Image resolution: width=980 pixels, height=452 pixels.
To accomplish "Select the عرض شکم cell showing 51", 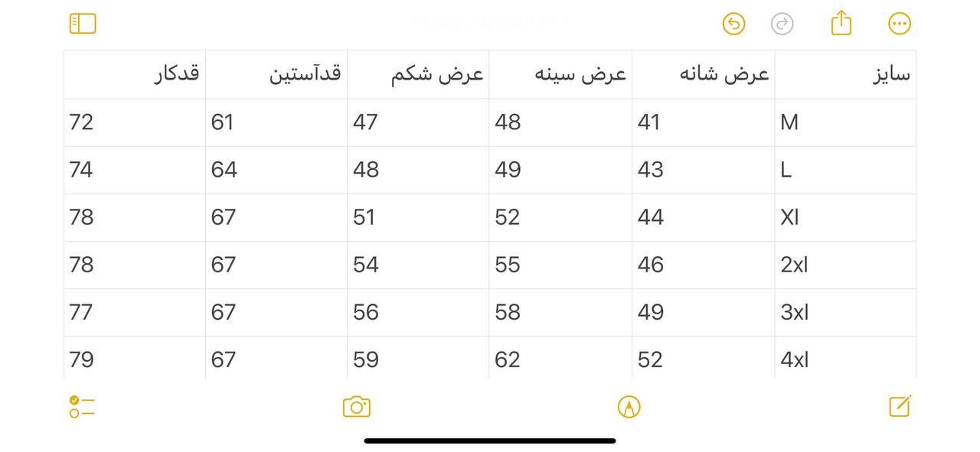I will pos(418,217).
